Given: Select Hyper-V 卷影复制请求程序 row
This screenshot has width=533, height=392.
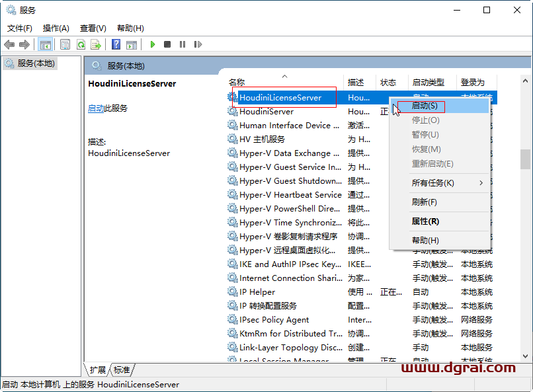Looking at the screenshot, I should [x=362, y=237].
